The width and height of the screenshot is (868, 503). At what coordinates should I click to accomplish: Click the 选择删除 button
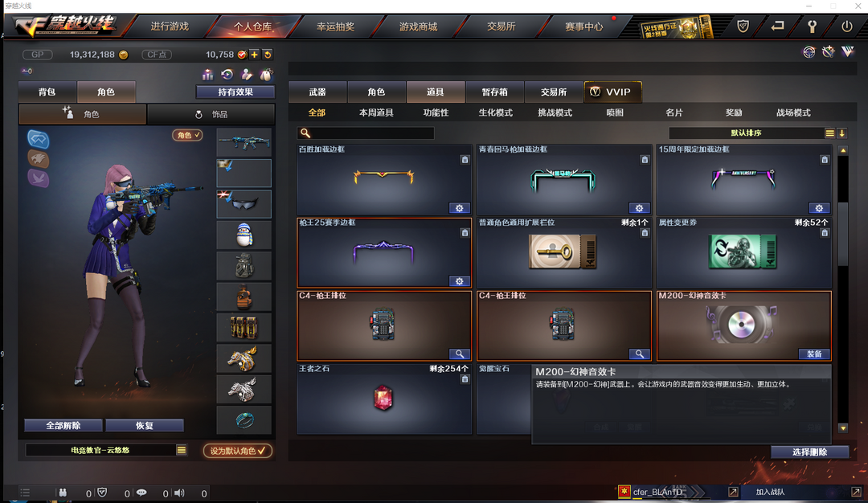pos(809,452)
